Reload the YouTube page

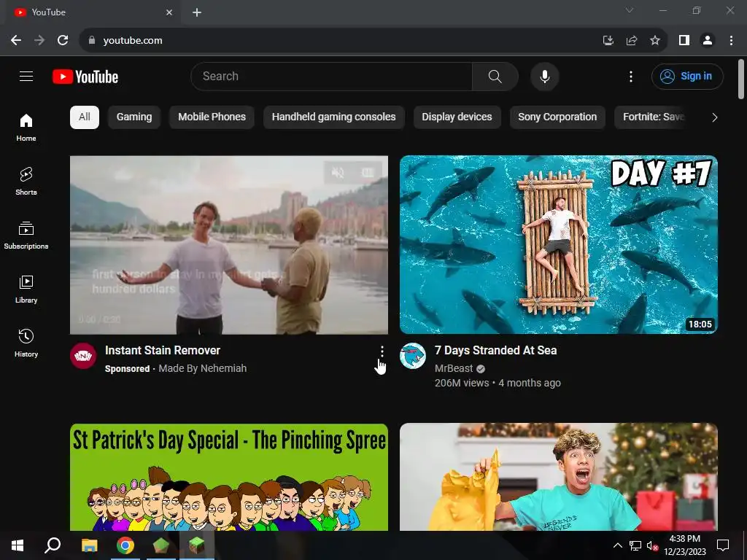pos(63,41)
